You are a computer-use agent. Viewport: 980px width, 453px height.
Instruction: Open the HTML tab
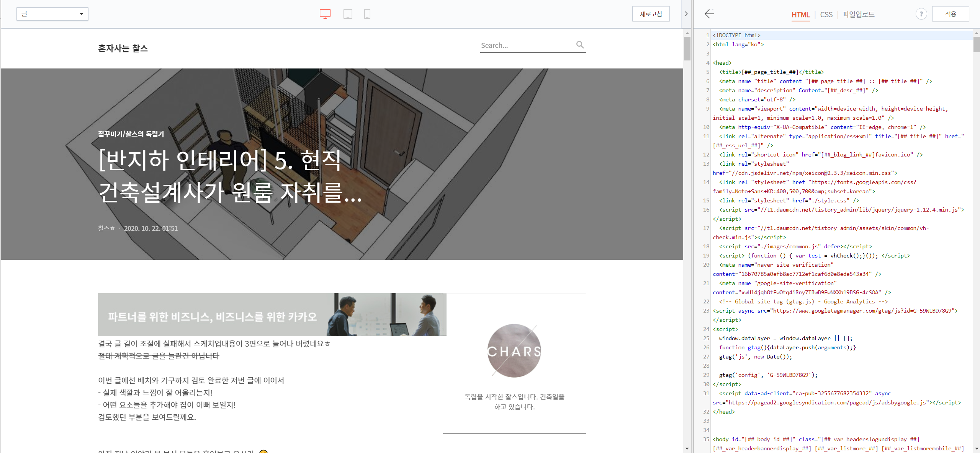pyautogui.click(x=800, y=15)
